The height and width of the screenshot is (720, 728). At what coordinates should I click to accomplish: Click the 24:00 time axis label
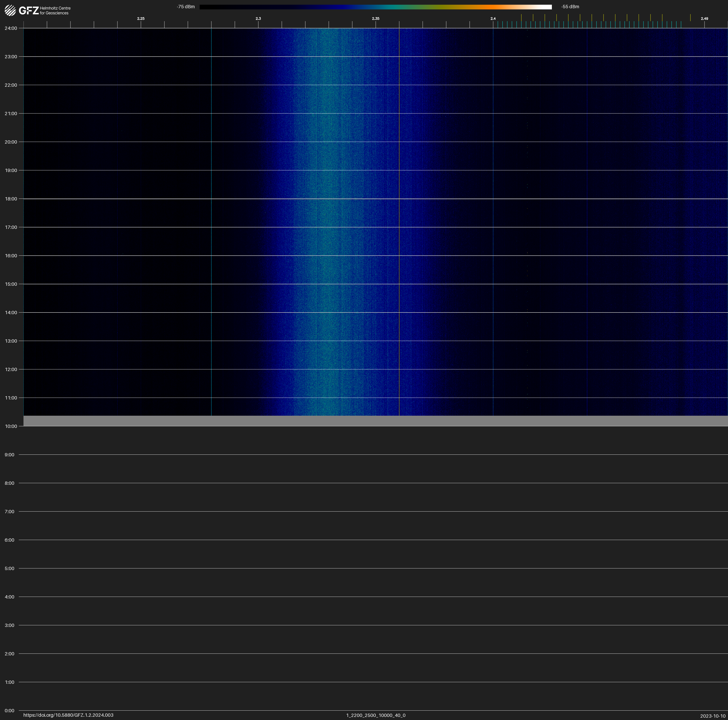[11, 28]
